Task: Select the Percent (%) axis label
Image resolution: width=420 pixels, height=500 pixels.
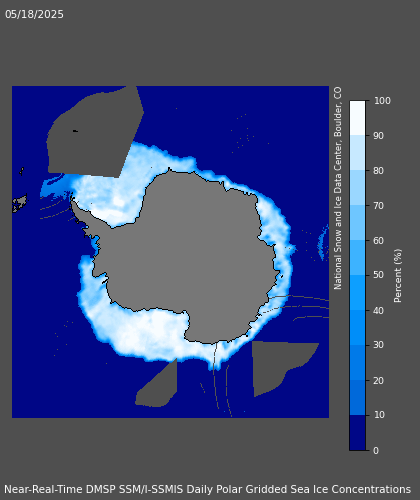Action: pos(398,276)
